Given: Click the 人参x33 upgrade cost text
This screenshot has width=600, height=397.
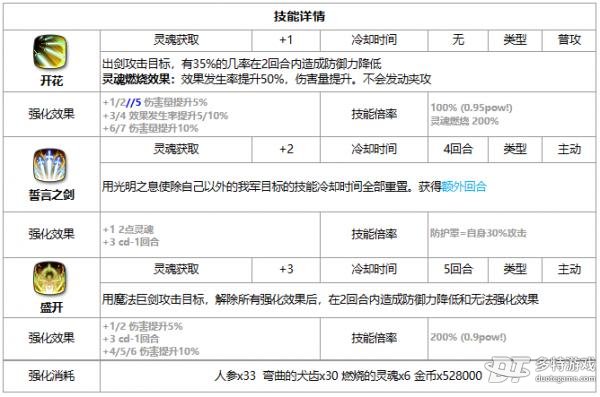Looking at the screenshot, I should pos(235,376).
